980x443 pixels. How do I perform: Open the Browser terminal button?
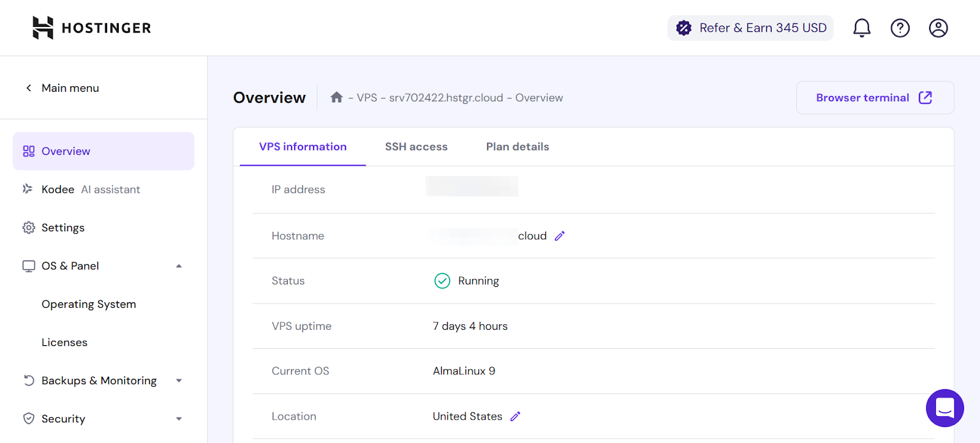click(875, 98)
